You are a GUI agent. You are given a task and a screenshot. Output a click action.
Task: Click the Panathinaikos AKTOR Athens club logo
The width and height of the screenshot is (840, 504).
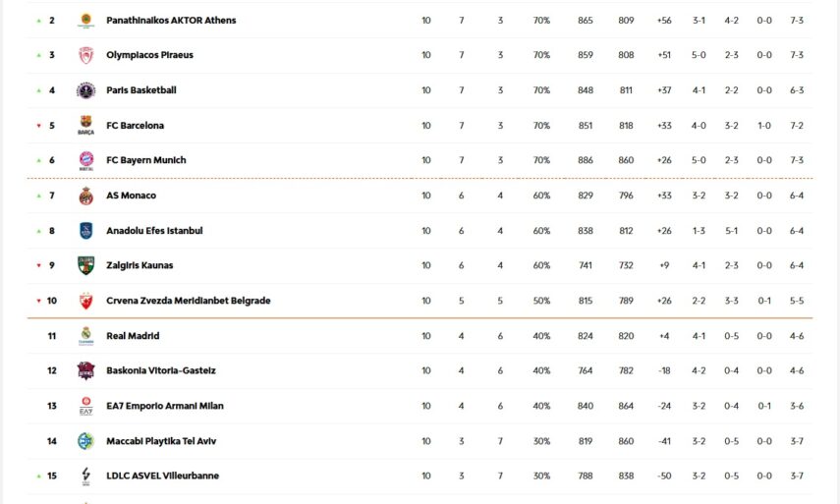85,21
